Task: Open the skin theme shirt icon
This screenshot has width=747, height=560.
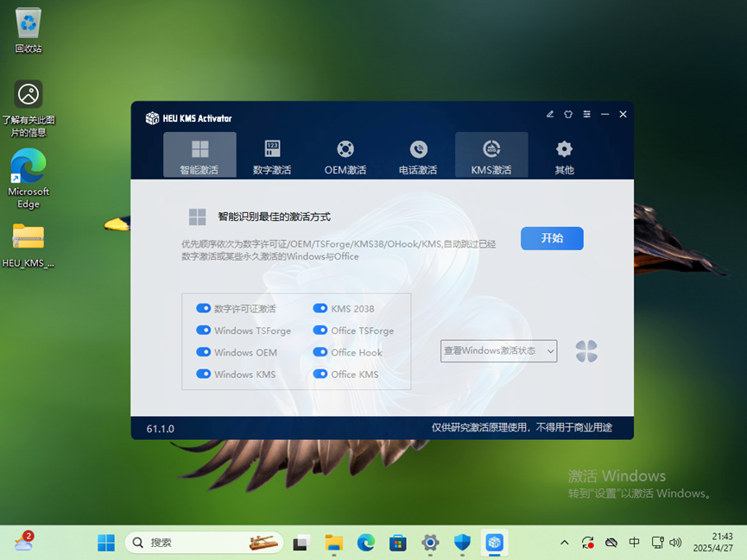Action: 568,114
